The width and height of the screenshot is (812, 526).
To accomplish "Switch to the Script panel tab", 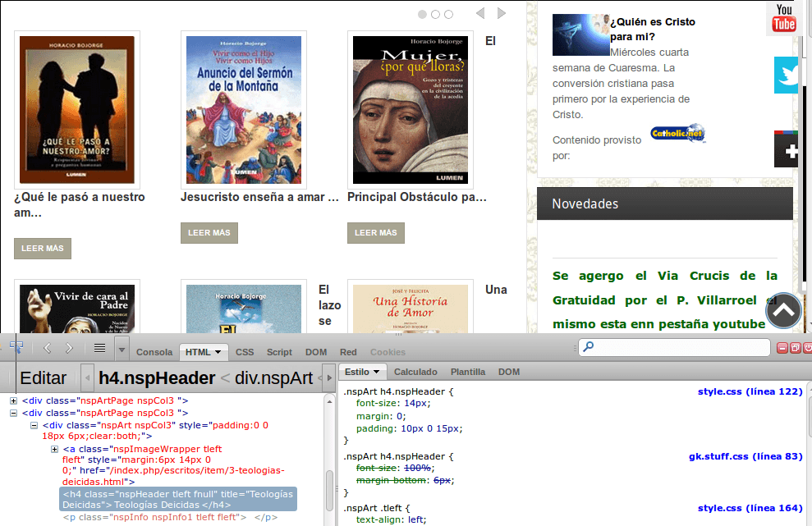I will pyautogui.click(x=279, y=352).
